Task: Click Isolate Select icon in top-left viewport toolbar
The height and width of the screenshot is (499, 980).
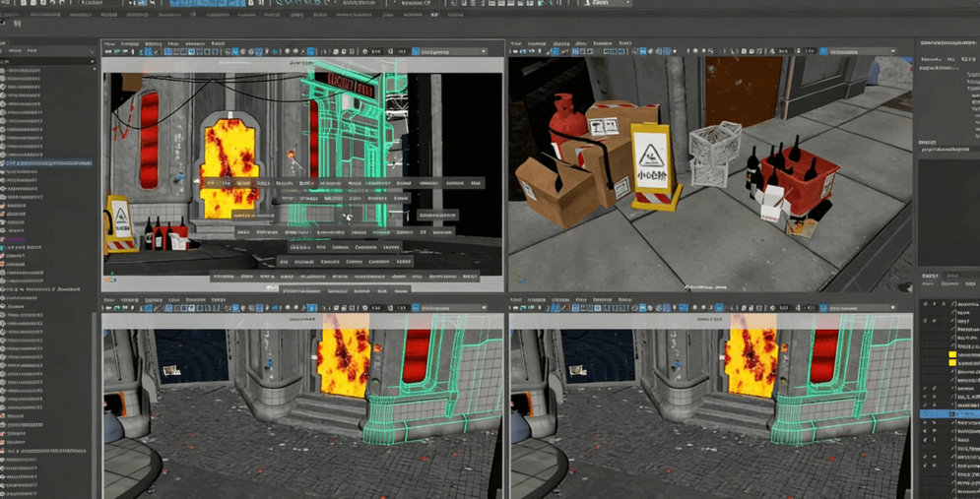Action: [x=311, y=52]
